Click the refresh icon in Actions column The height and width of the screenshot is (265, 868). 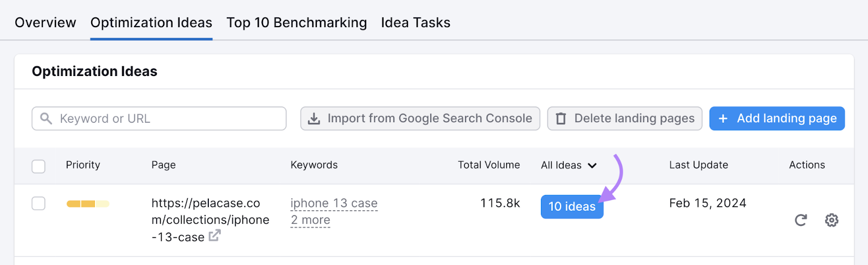click(801, 220)
